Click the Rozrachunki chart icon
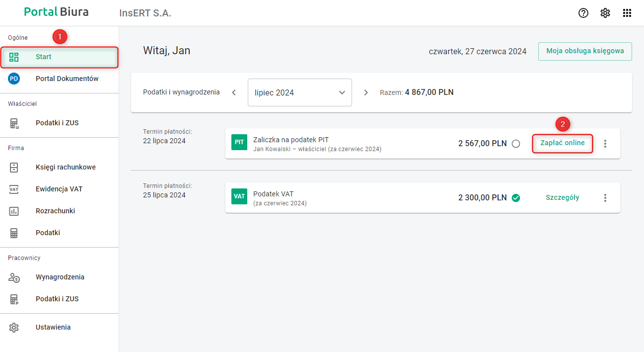This screenshot has height=352, width=644. pos(14,211)
